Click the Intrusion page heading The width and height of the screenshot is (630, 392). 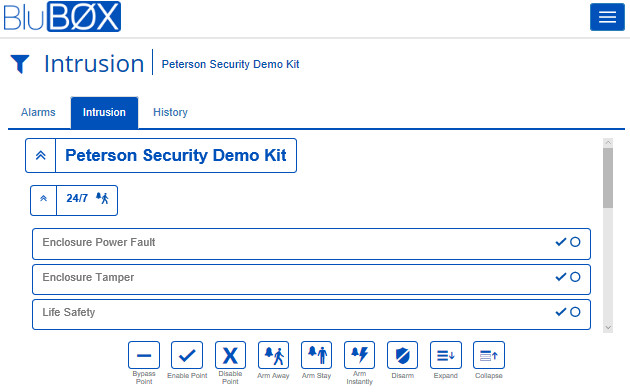click(x=94, y=63)
